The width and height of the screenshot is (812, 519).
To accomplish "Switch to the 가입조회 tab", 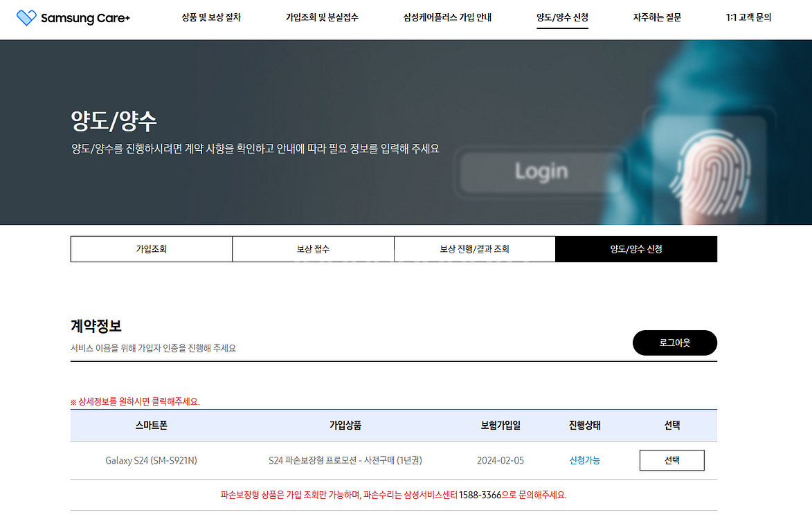I will (x=151, y=249).
